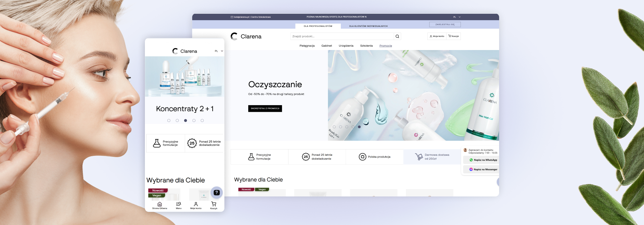This screenshot has height=225, width=644.
Task: Tap the Koszyk cart icon in the mobile bottom bar
Action: tap(214, 204)
